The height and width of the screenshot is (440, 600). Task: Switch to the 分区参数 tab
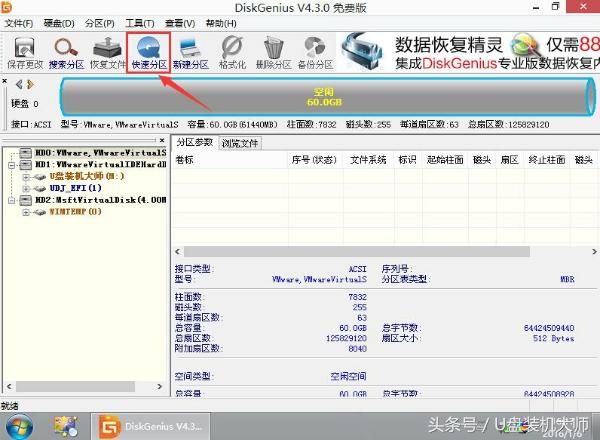pos(194,142)
